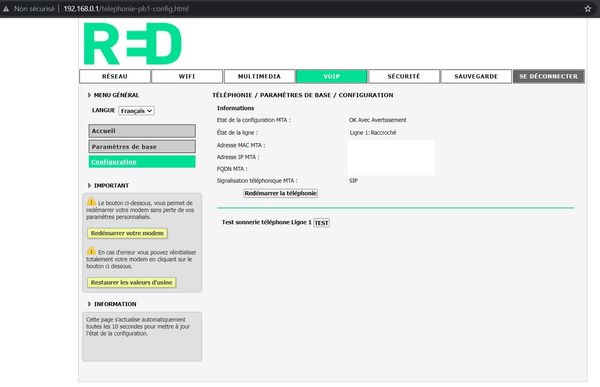This screenshot has width=600, height=387.
Task: Go to Accueil in the side menu
Action: point(142,131)
